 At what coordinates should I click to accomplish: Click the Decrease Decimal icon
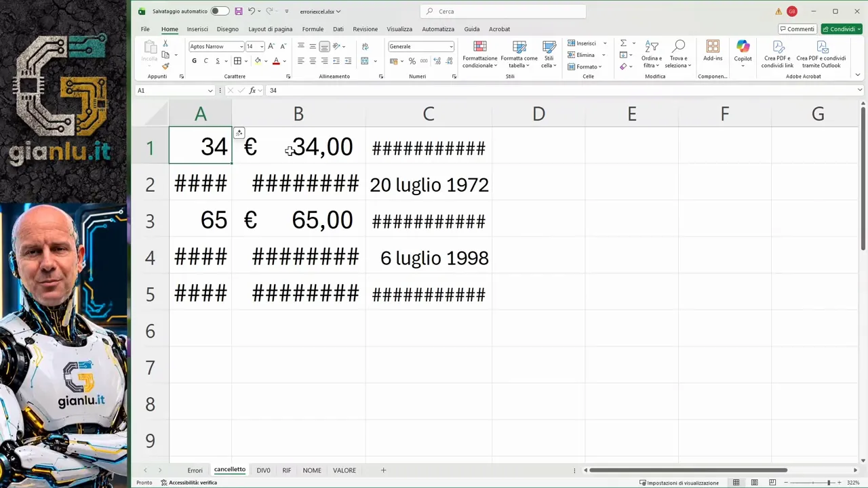[x=448, y=61]
